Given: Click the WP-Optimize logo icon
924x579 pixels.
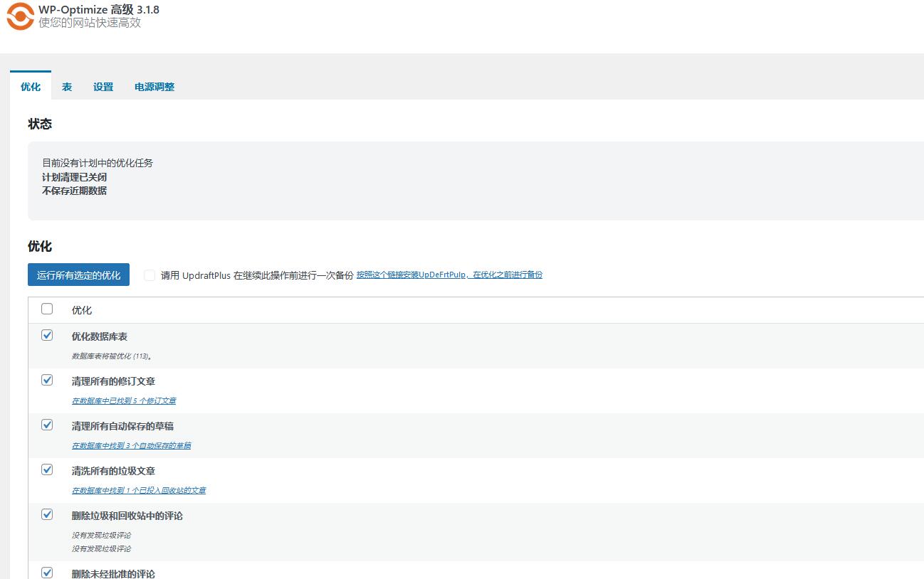Looking at the screenshot, I should pyautogui.click(x=20, y=16).
